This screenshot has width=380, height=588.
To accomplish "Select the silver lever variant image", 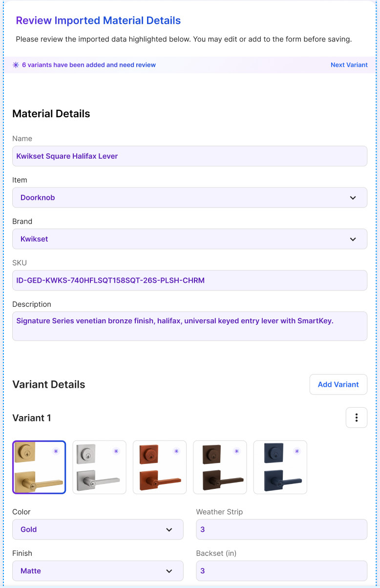I will (100, 467).
